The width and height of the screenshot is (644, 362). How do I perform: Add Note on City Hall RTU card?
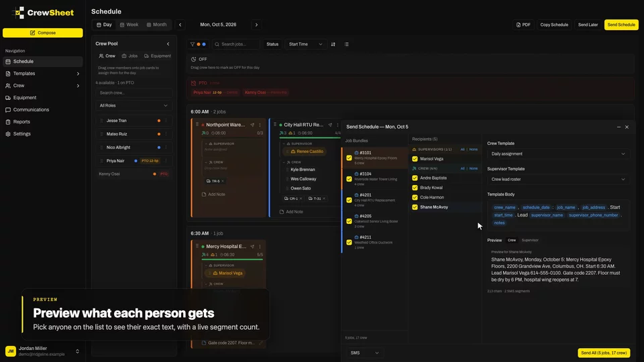pyautogui.click(x=291, y=212)
